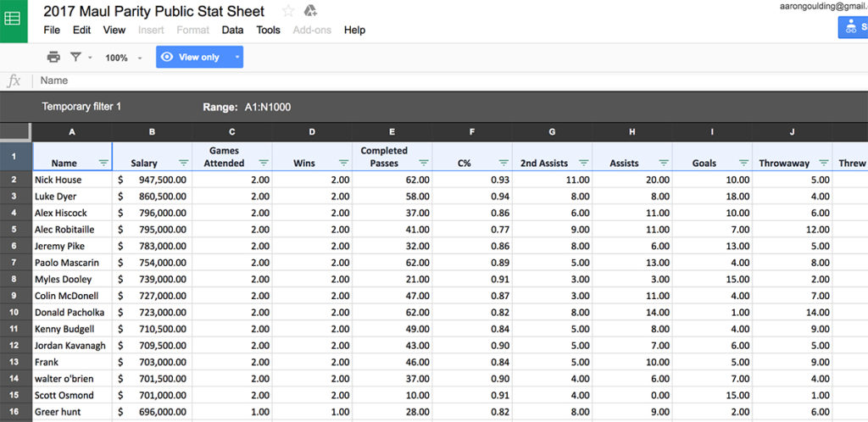Screen dimensions: 868x422
Task: Click the filter funnel icon
Action: click(75, 57)
